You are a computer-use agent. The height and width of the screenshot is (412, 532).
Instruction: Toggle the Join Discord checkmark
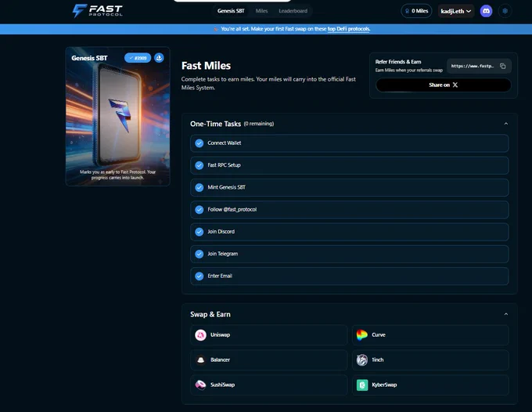click(x=199, y=232)
